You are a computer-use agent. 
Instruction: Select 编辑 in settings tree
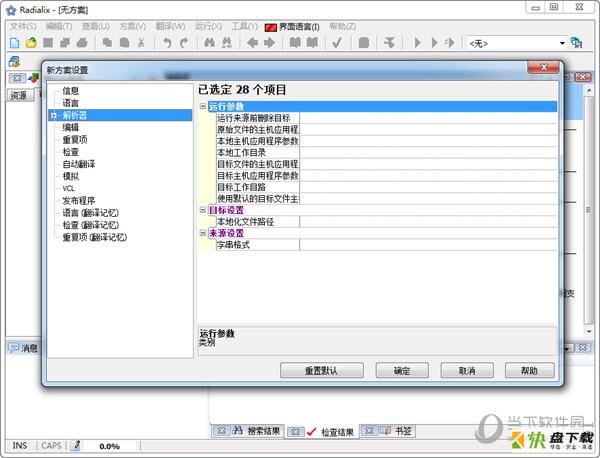[71, 127]
